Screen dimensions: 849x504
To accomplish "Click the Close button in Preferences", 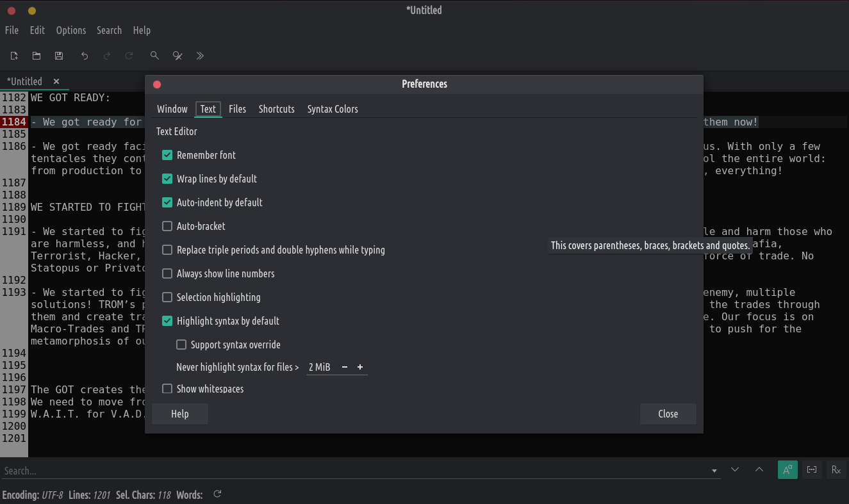I will point(668,414).
